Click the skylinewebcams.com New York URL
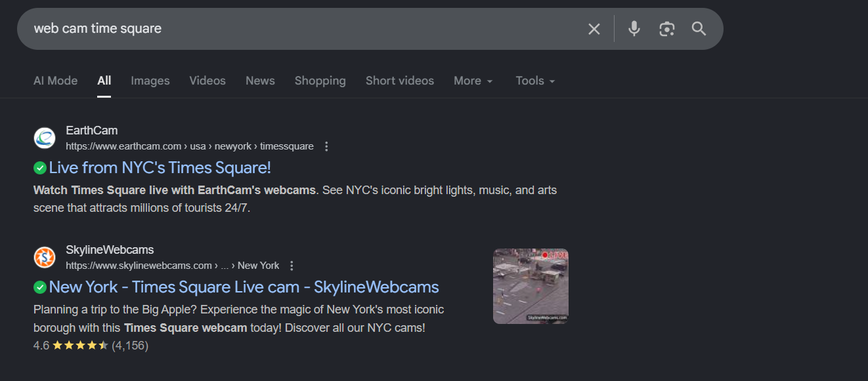This screenshot has width=868, height=381. (x=173, y=266)
